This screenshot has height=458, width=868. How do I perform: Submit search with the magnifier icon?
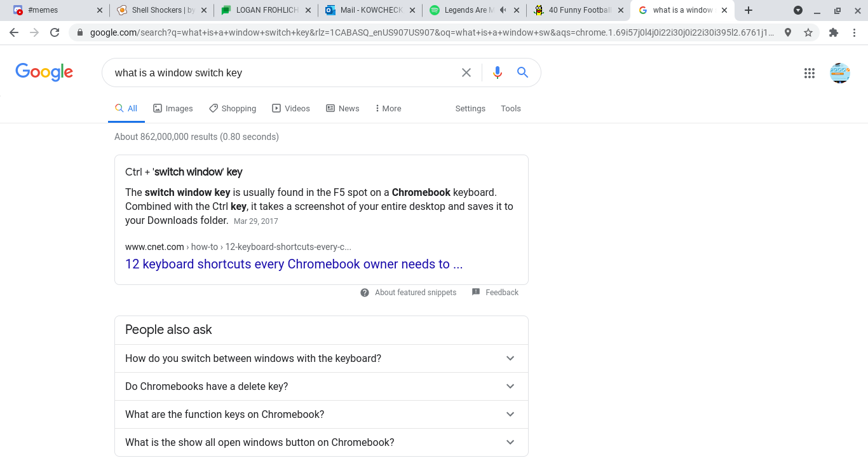coord(522,73)
